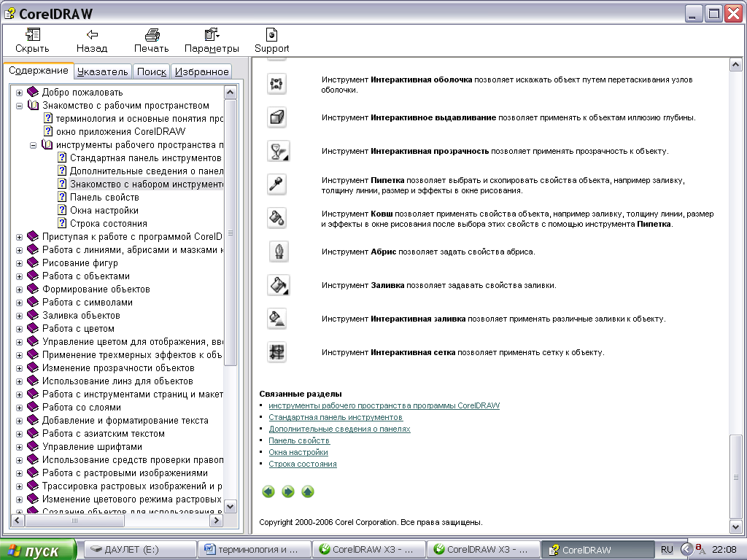Open link инструменты рабочего пространства программы CorelDRAW
The height and width of the screenshot is (560, 747).
coord(384,405)
